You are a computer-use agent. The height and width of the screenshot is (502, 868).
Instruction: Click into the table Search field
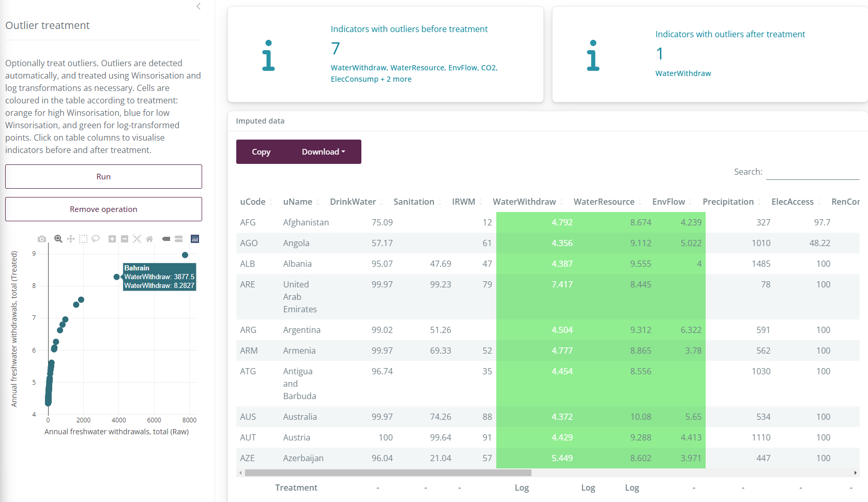click(x=813, y=172)
